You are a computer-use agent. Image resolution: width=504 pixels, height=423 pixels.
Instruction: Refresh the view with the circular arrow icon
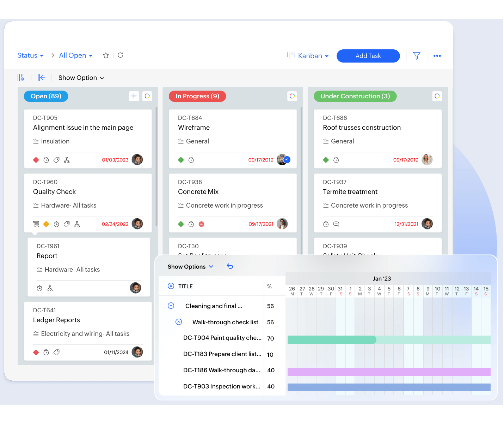[x=120, y=55]
